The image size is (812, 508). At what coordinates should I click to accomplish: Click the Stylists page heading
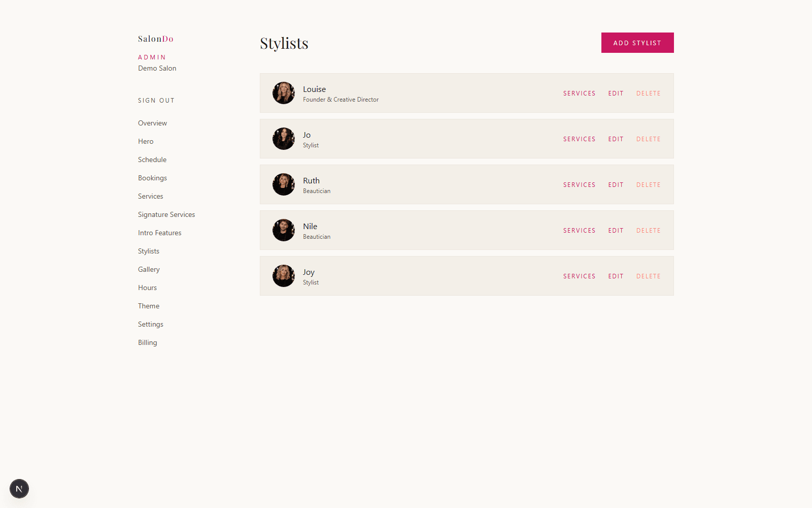pos(284,43)
